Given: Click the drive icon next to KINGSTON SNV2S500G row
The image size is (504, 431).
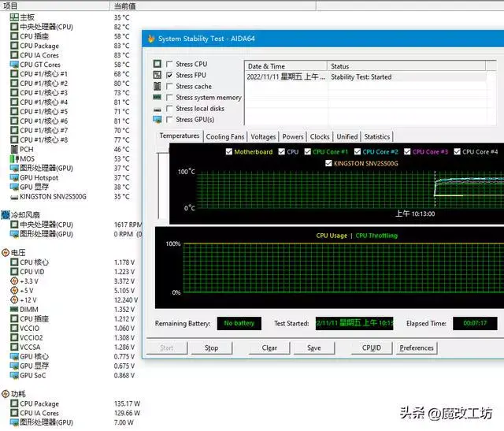Looking at the screenshot, I should pos(14,197).
